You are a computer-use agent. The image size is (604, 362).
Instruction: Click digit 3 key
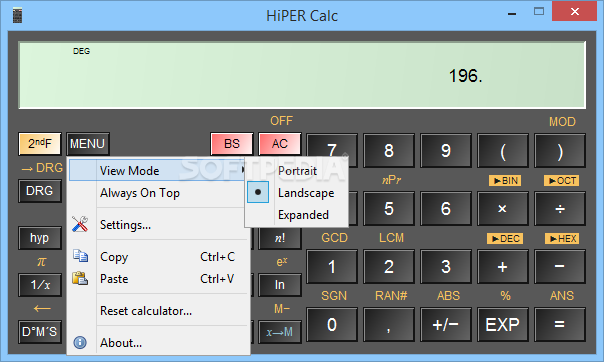pyautogui.click(x=446, y=266)
